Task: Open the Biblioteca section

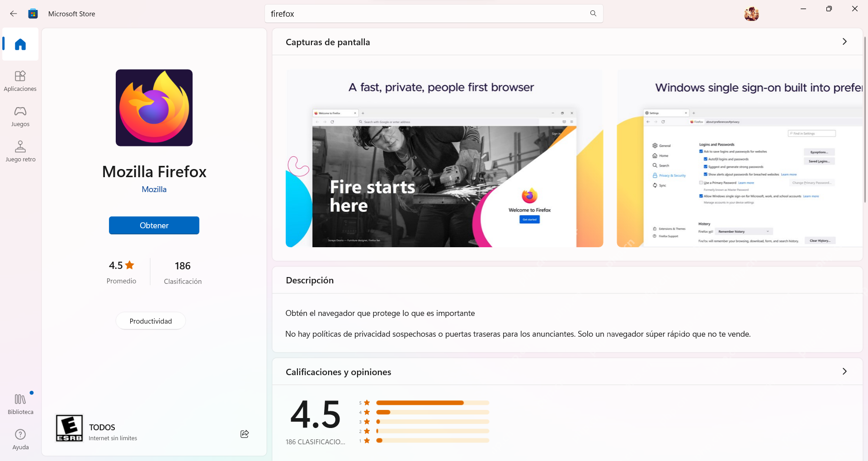Action: (x=20, y=404)
